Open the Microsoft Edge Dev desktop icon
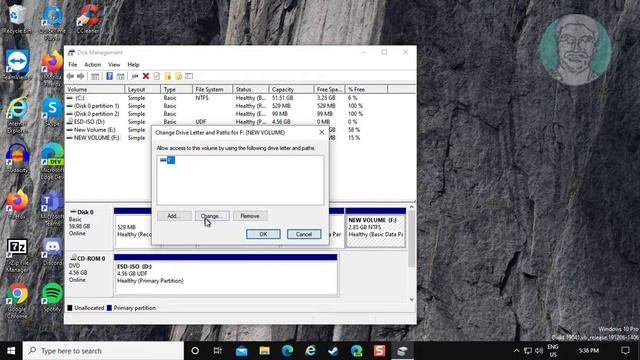 pos(52,161)
